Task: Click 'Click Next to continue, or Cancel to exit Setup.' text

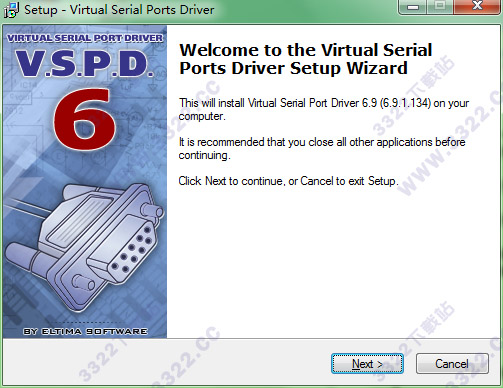Action: pos(288,181)
